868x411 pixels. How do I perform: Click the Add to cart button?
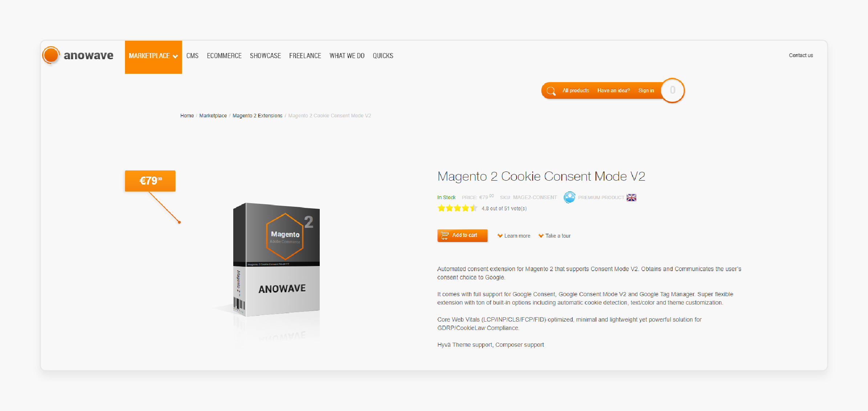[462, 235]
